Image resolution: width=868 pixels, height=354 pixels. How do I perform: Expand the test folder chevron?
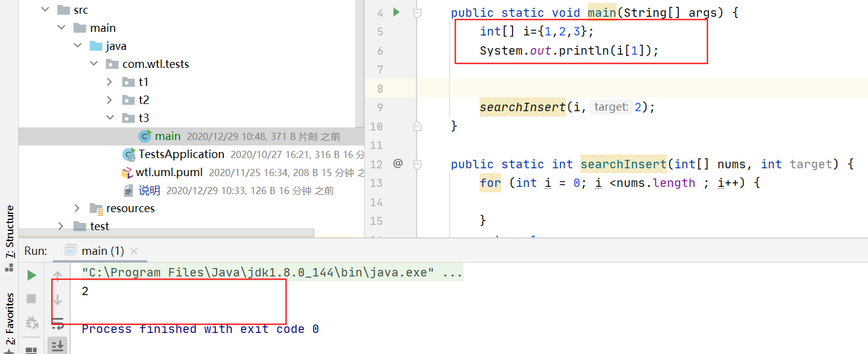pyautogui.click(x=61, y=227)
